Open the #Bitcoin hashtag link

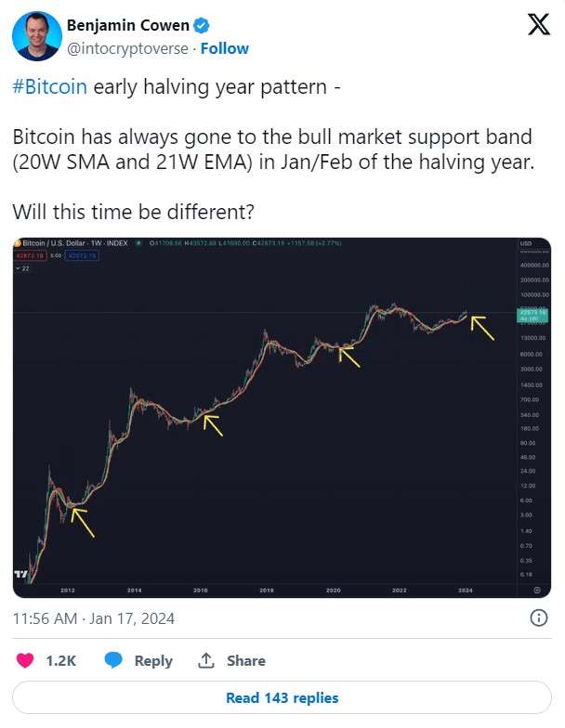[50, 87]
